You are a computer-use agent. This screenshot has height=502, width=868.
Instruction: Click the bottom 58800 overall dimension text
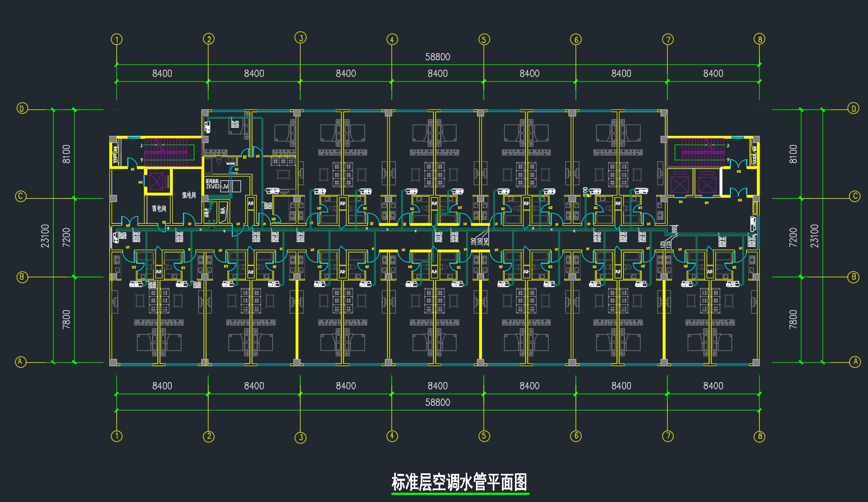click(438, 402)
